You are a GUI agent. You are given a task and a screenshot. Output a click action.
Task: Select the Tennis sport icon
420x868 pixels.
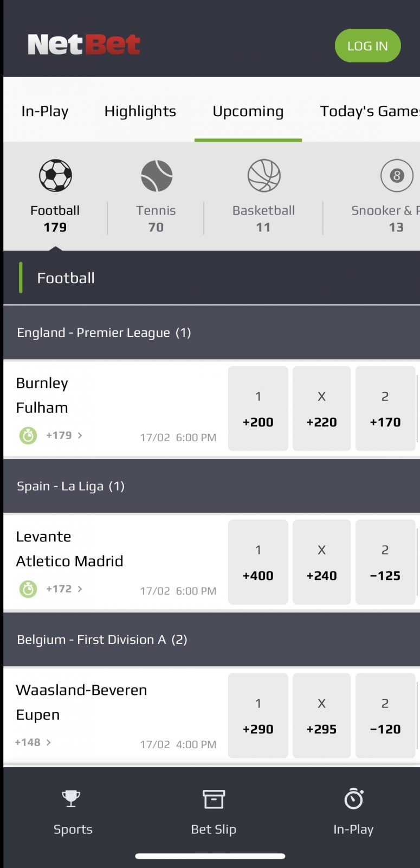tap(156, 176)
